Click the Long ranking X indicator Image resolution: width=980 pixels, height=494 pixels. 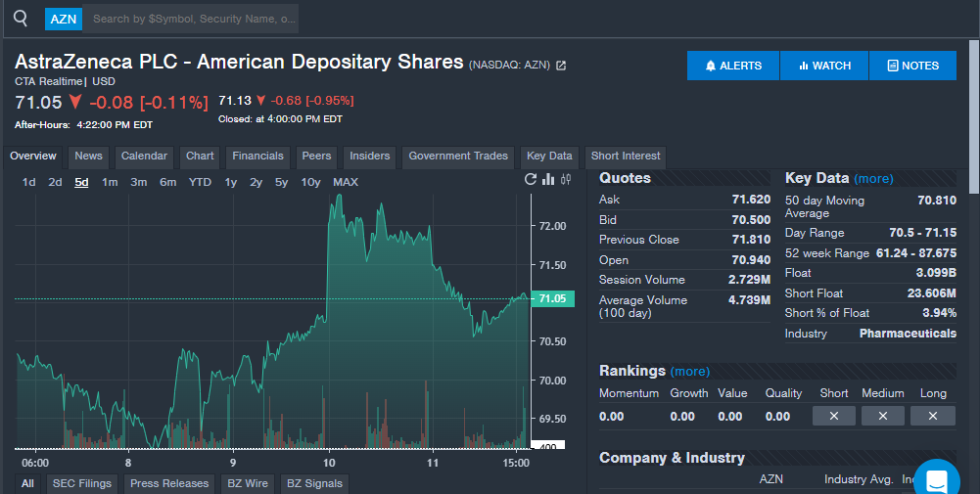coord(932,416)
